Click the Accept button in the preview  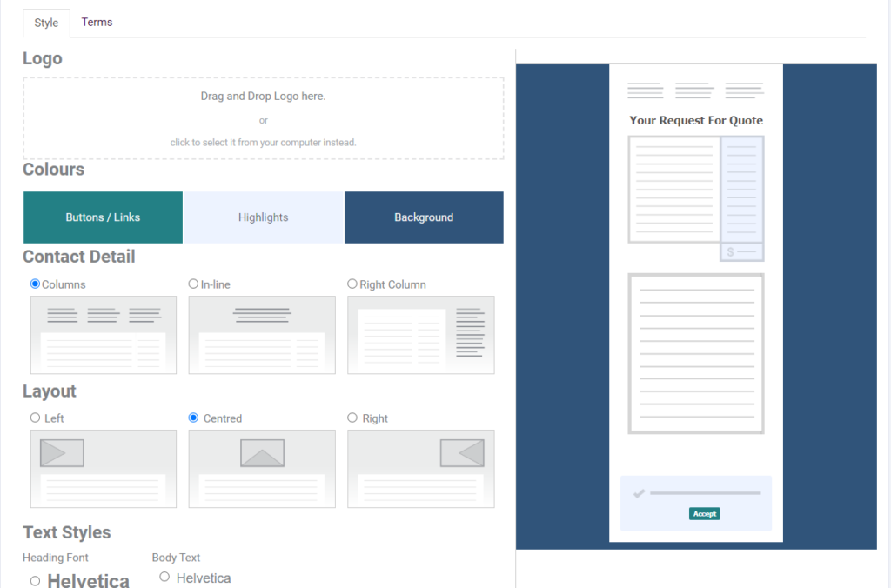(704, 513)
